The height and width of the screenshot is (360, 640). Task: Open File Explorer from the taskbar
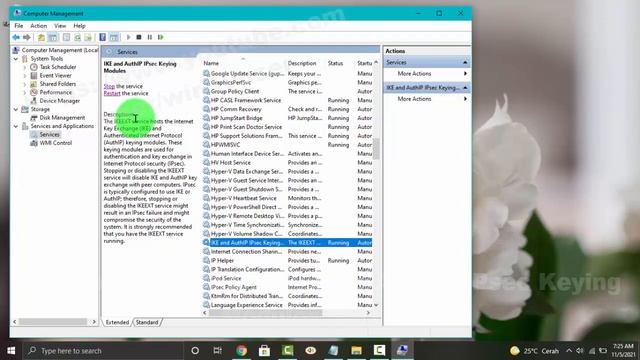point(356,351)
